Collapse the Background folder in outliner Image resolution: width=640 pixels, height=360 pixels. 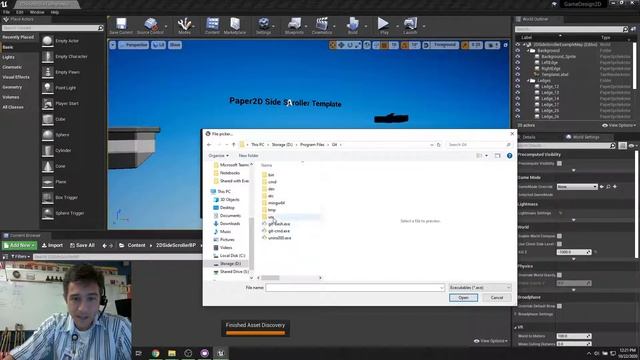click(x=528, y=51)
